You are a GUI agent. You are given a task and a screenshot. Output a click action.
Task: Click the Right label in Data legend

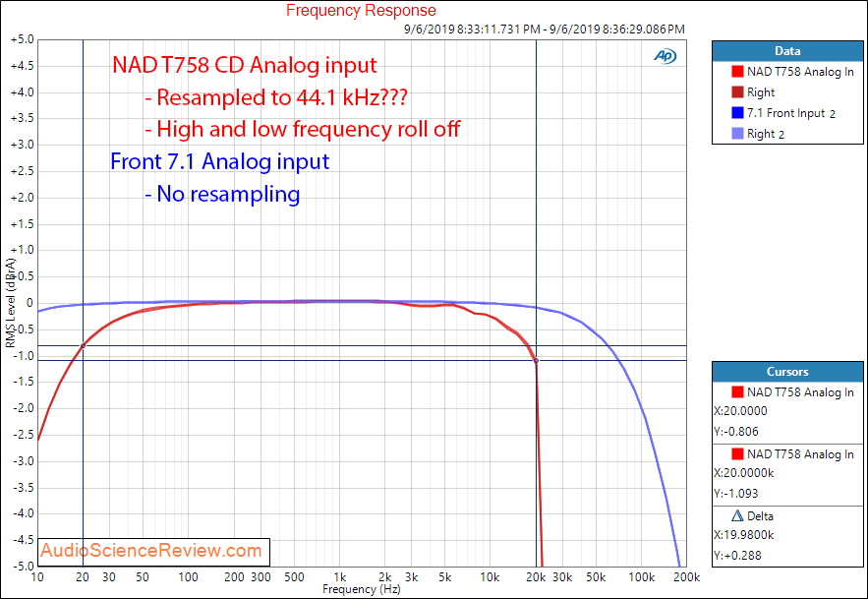coord(761,92)
